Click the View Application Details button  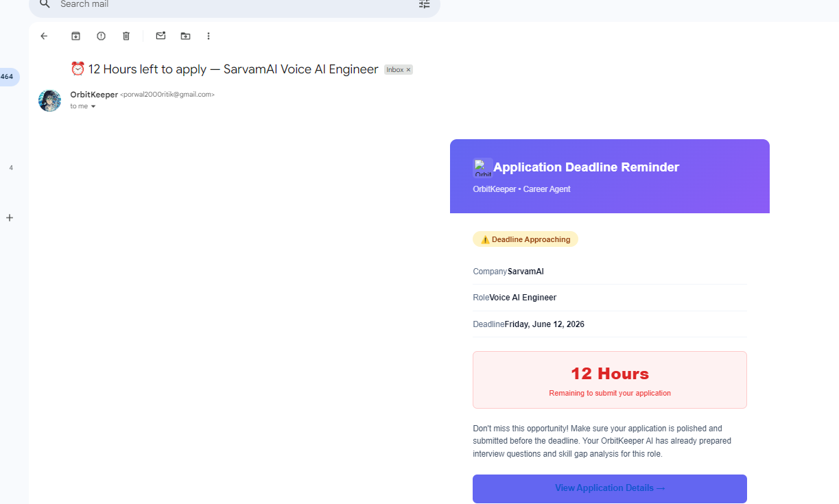(x=610, y=488)
